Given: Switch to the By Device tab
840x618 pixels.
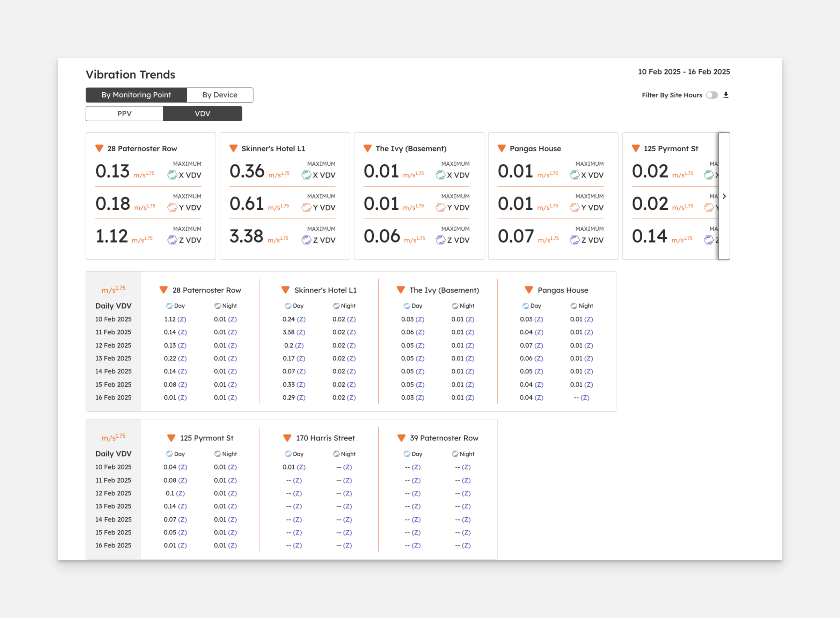Looking at the screenshot, I should tap(220, 95).
